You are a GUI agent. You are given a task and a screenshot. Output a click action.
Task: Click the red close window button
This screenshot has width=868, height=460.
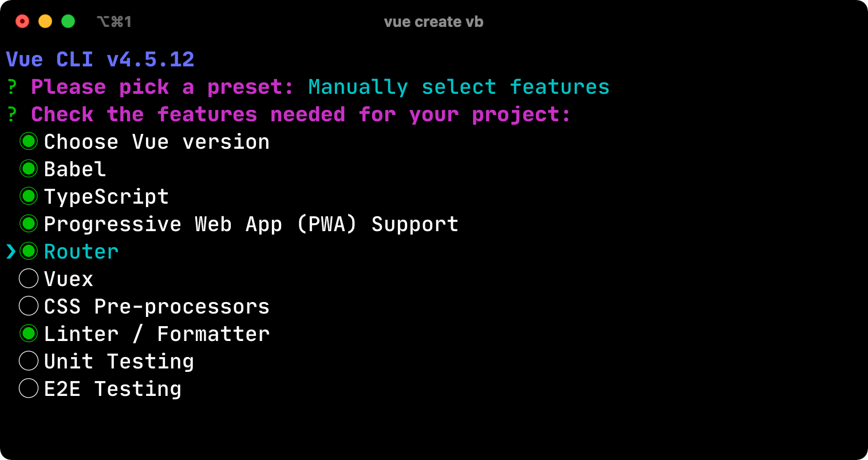(22, 22)
